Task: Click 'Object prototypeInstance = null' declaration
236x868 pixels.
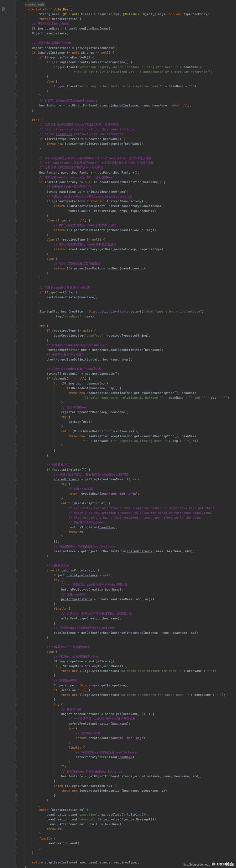Action: [83, 575]
